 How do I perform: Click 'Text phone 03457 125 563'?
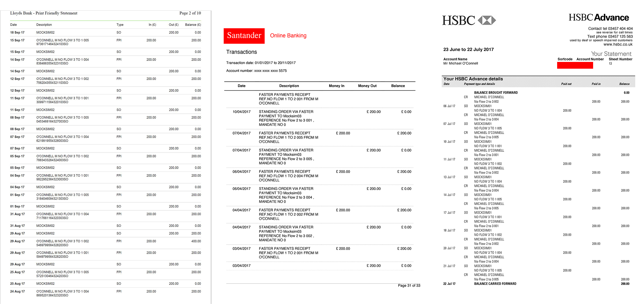click(610, 36)
